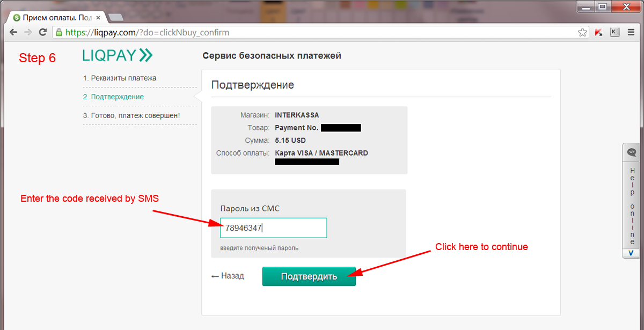644x330 pixels.
Task: Open the Kaspersky extension icon
Action: coord(598,32)
